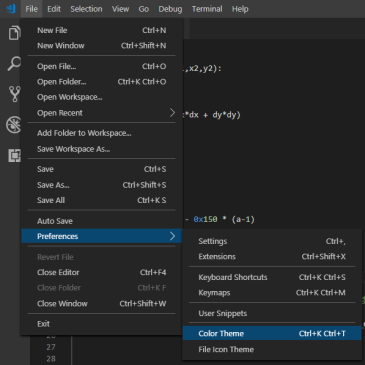Screen dimensions: 365x365
Task: Click the 0x150 value in editor
Action: (x=205, y=219)
